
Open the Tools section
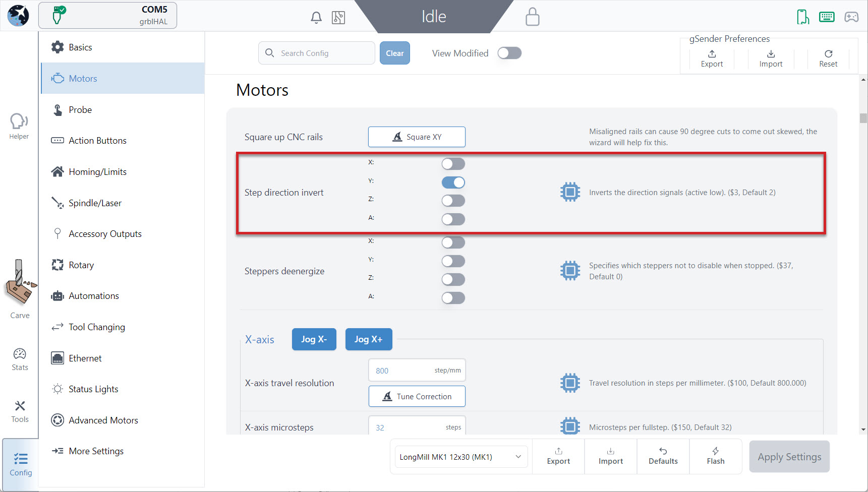[20, 411]
